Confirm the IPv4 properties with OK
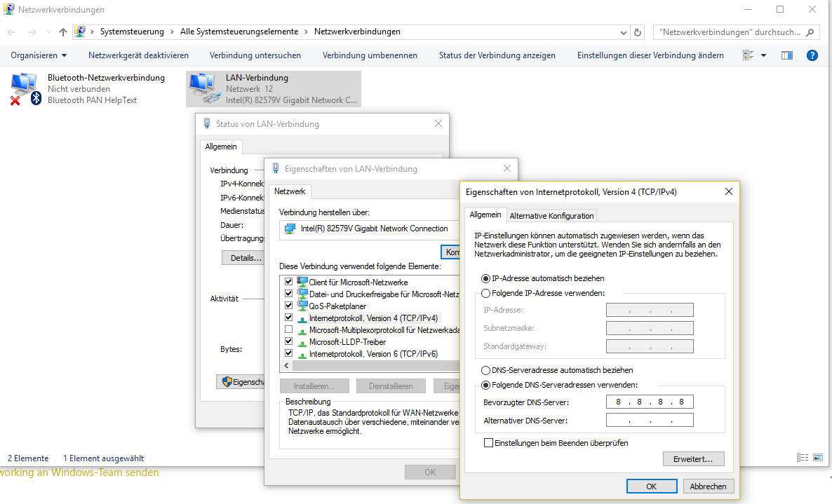832x504 pixels. click(x=652, y=486)
